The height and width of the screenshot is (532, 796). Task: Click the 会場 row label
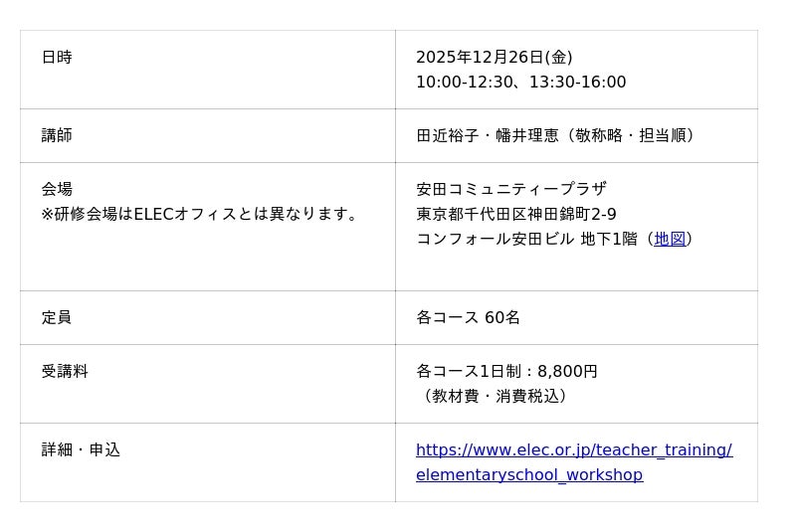tap(57, 189)
